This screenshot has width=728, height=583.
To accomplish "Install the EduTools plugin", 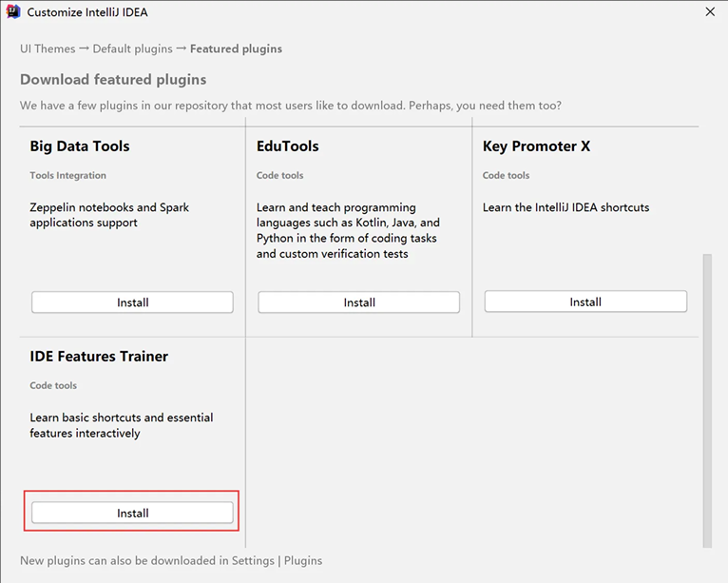I will pos(359,302).
